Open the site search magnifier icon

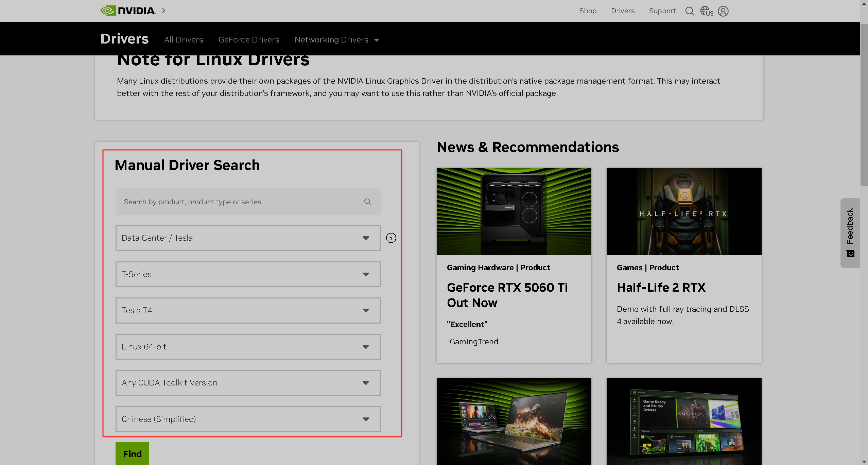[x=690, y=11]
